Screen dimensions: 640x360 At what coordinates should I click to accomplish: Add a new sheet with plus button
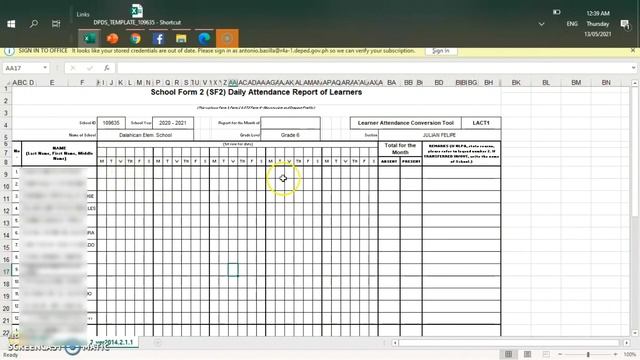tap(158, 342)
